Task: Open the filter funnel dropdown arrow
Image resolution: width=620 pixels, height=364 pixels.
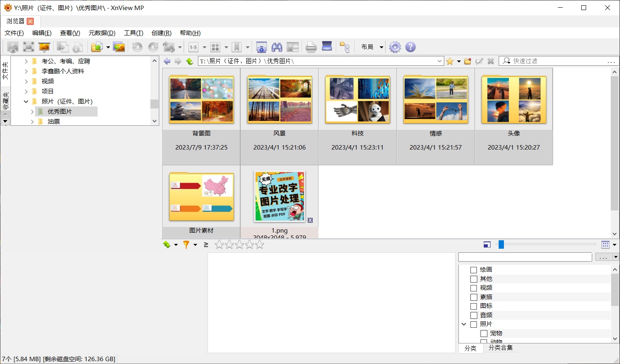Action: 195,245
